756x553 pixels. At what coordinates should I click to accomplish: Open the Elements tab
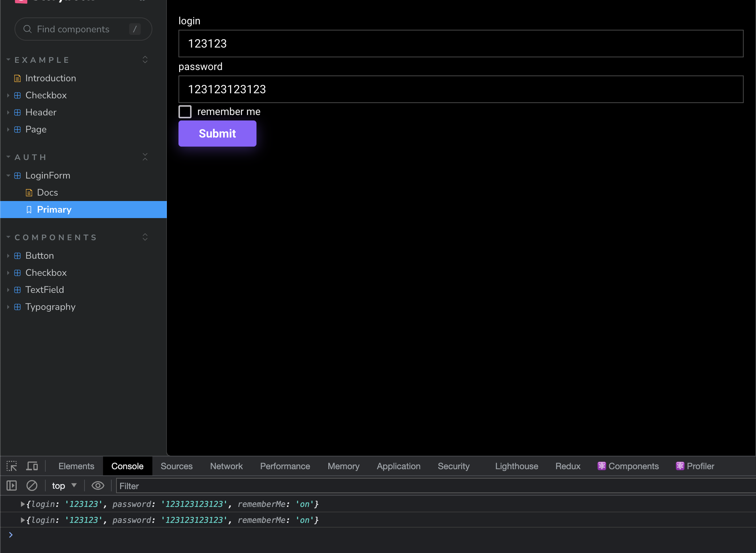coord(76,466)
